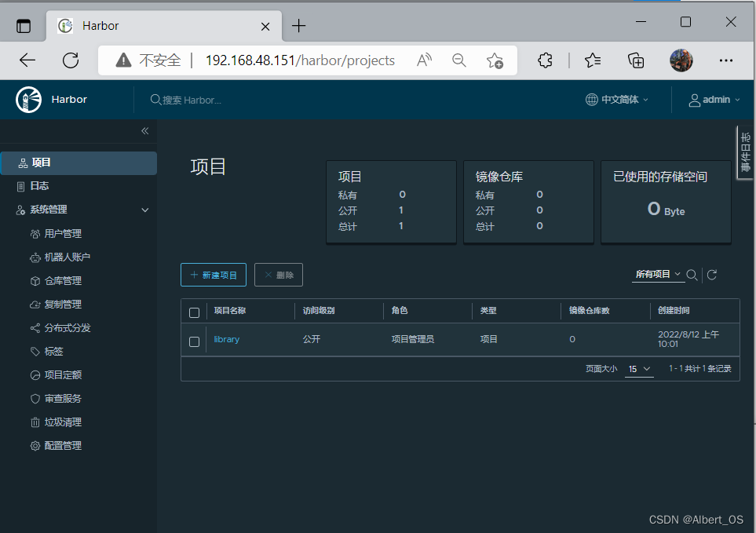Click the 已使用的存储空间 card
Image resolution: width=756 pixels, height=533 pixels.
point(666,202)
